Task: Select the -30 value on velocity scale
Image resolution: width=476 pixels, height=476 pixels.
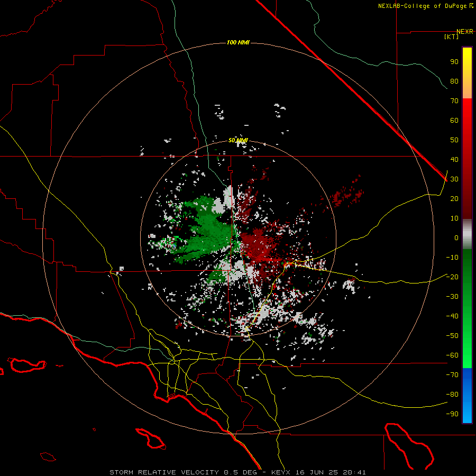Action: 452,297
